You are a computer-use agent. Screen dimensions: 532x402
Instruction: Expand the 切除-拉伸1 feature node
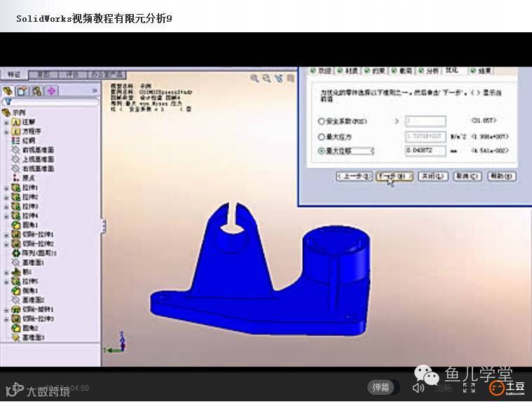point(6,234)
